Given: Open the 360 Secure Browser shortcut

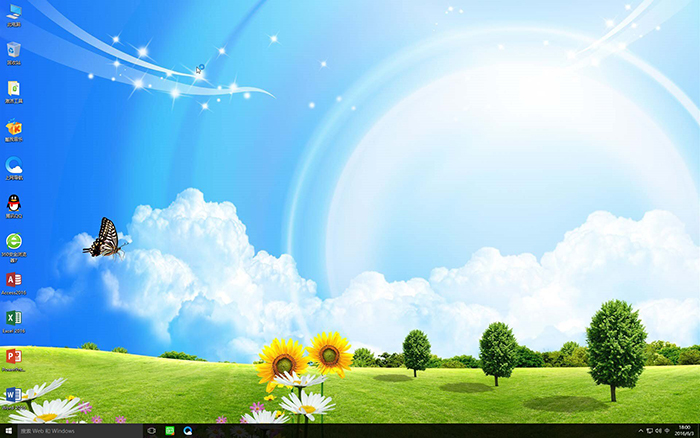Looking at the screenshot, I should [14, 241].
